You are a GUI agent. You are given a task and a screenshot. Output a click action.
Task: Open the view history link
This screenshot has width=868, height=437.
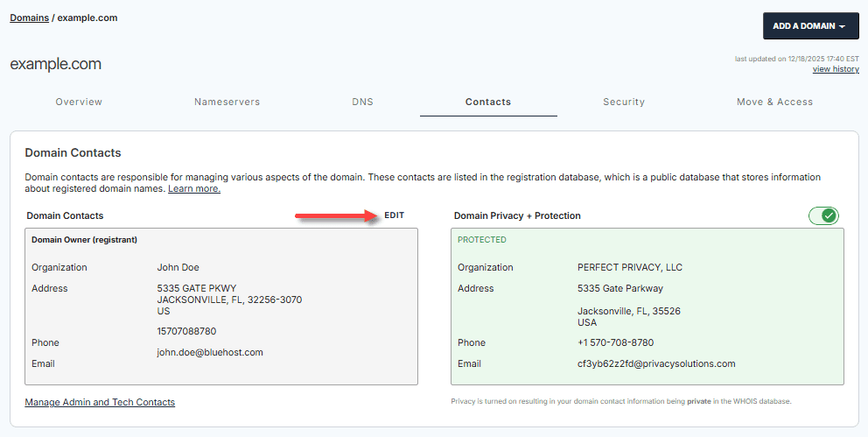coord(836,69)
